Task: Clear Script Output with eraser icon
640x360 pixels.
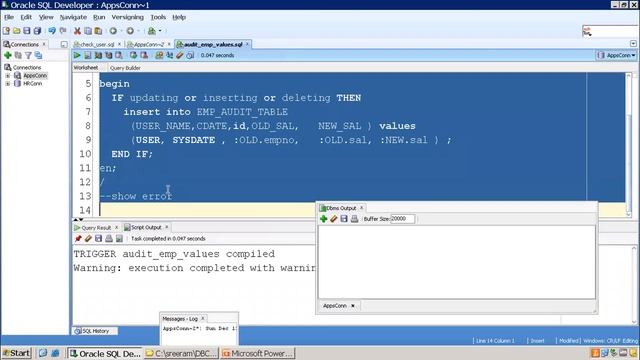Action: point(88,238)
